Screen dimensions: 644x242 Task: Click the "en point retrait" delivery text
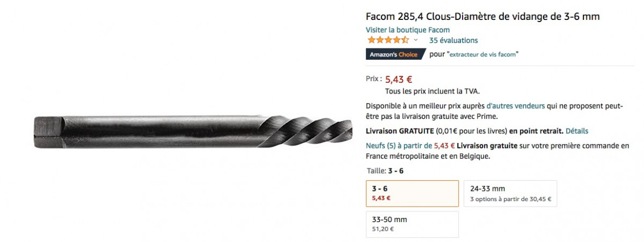[x=536, y=131]
